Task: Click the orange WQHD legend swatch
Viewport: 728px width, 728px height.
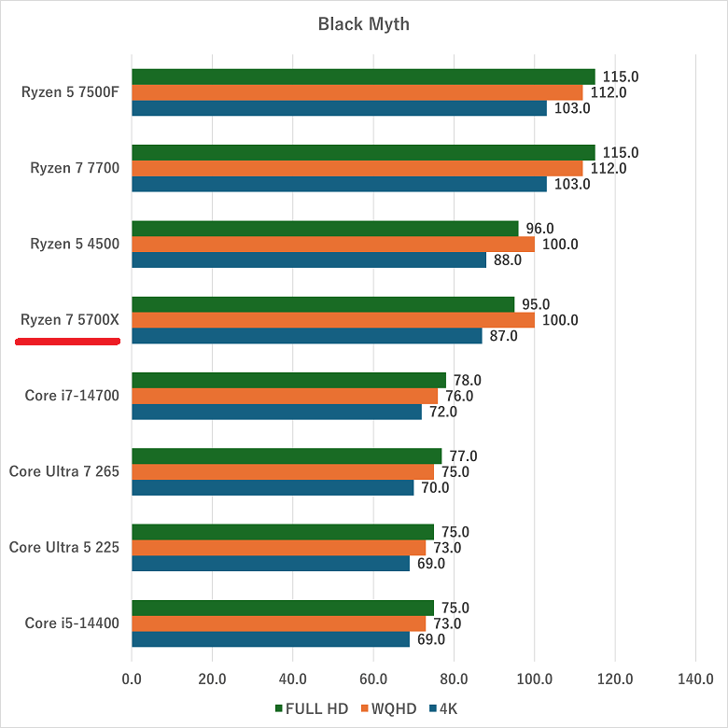Action: pos(364,708)
